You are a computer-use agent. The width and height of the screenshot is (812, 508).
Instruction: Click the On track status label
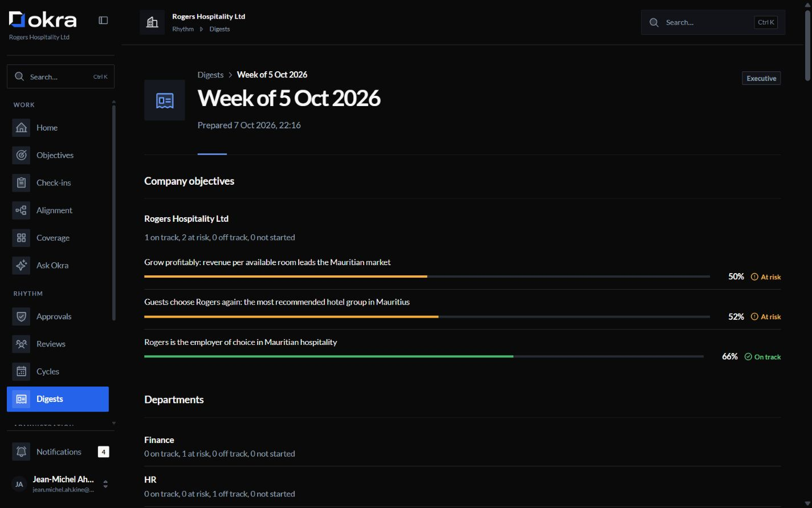(762, 357)
